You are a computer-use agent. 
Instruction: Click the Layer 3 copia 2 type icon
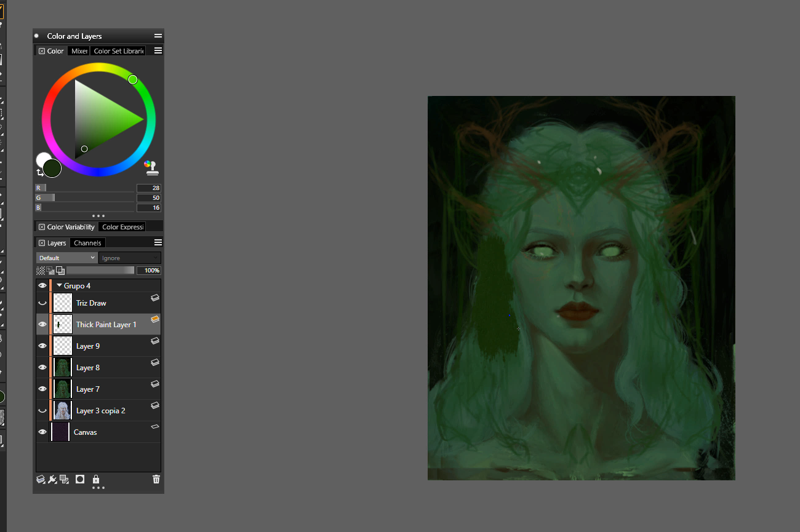click(155, 405)
